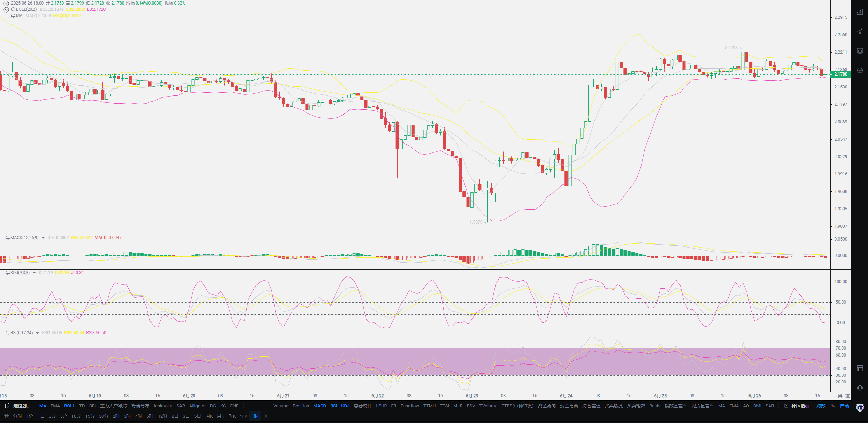Image resolution: width=868 pixels, height=423 pixels.
Task: Open the layout panel icon in sidebar
Action: tap(860, 368)
